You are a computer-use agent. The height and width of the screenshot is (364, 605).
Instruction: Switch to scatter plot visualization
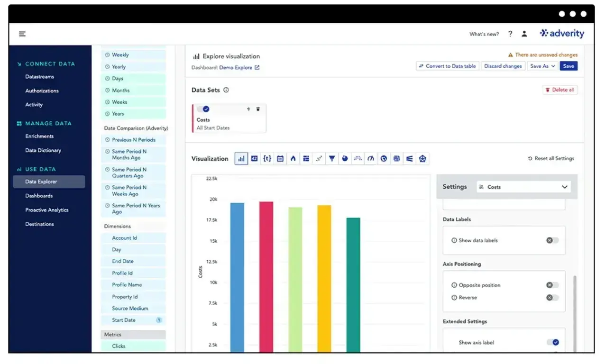point(319,159)
